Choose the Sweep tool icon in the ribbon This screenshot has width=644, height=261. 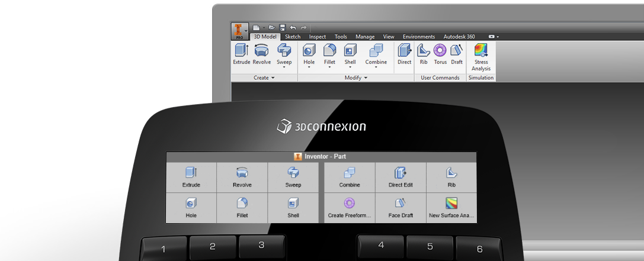pos(284,51)
